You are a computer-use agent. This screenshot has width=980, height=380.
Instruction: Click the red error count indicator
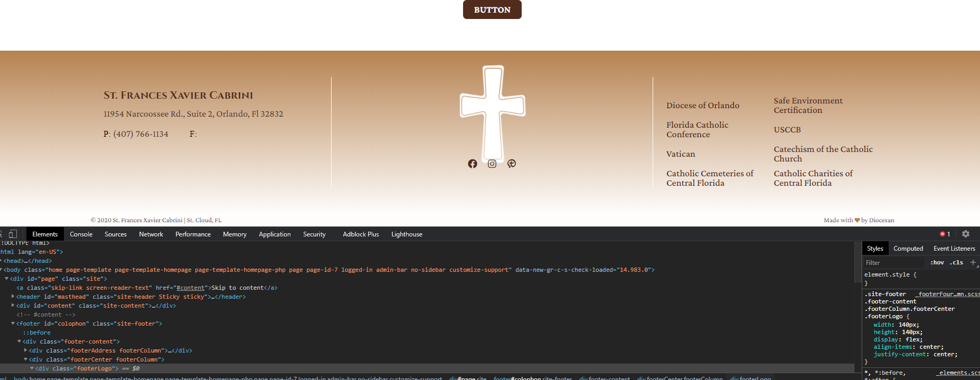click(945, 234)
